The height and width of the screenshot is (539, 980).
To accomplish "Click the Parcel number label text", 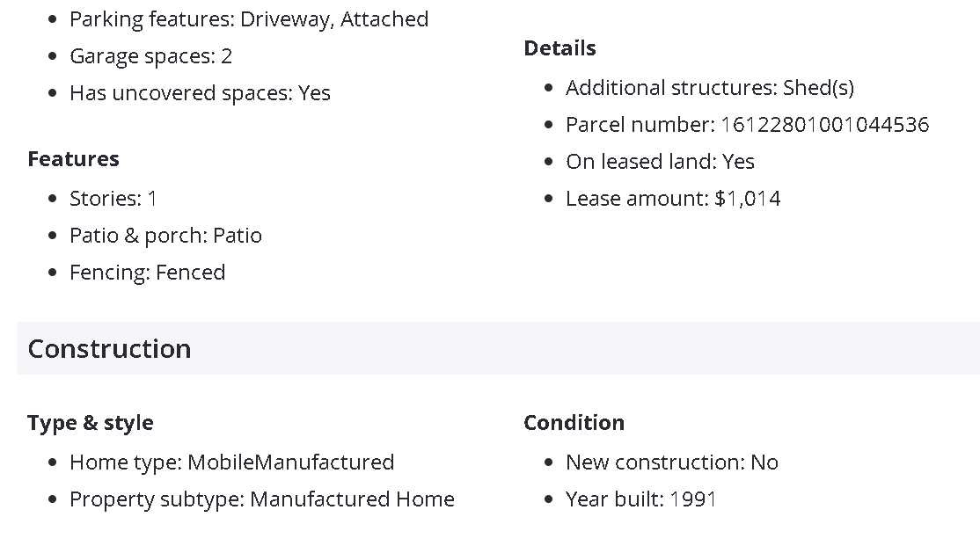I will 640,125.
